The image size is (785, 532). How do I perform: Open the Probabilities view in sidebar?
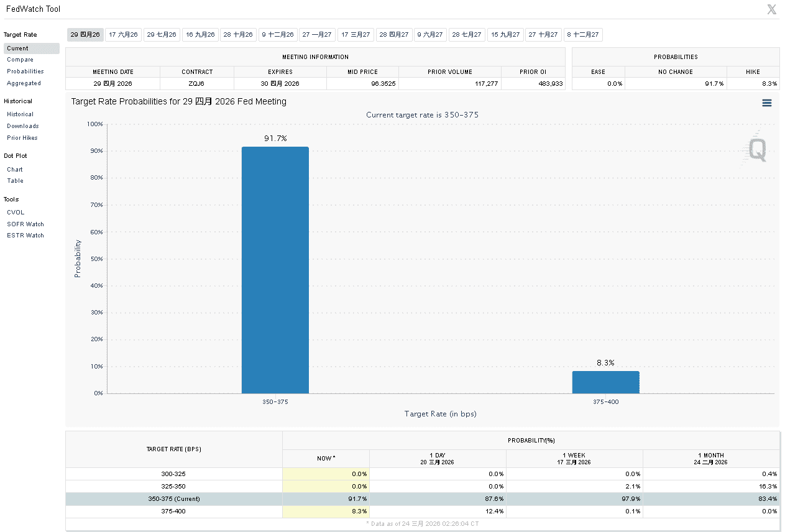click(x=25, y=71)
